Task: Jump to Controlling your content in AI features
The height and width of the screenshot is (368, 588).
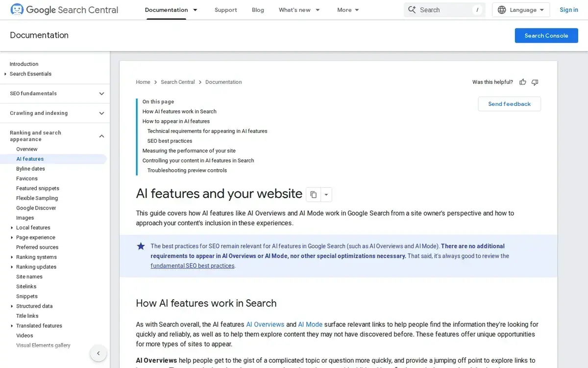Action: [x=198, y=160]
